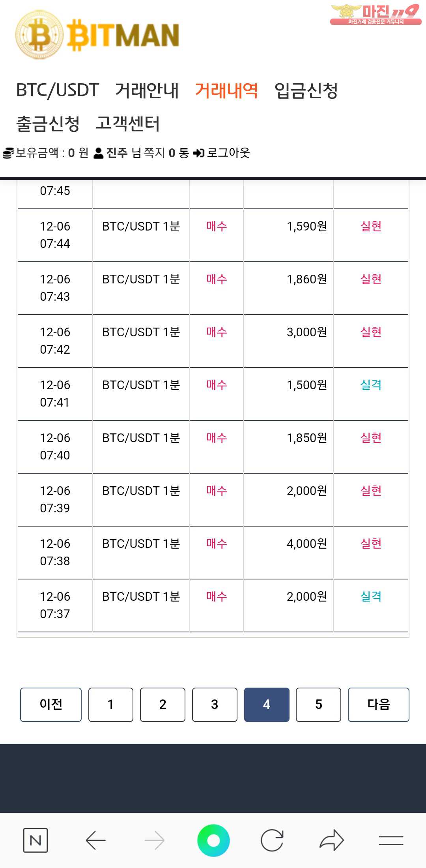Tap the forward arrow icon

point(155,840)
